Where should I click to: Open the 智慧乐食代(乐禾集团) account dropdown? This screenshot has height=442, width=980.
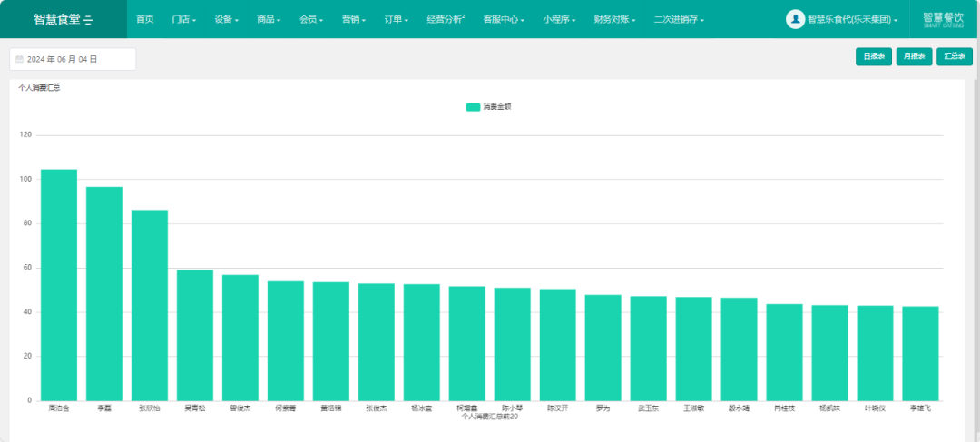pos(852,20)
